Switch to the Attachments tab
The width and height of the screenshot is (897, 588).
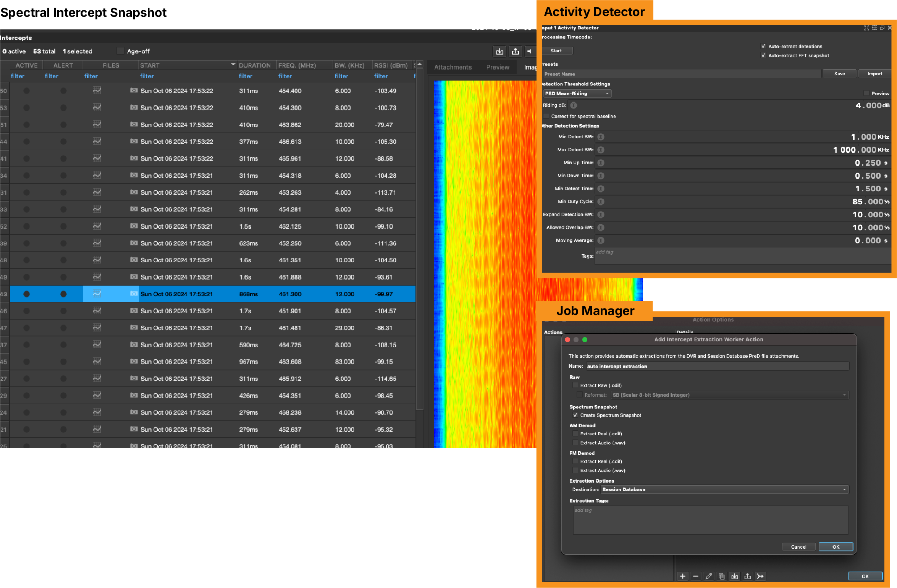[x=453, y=67]
